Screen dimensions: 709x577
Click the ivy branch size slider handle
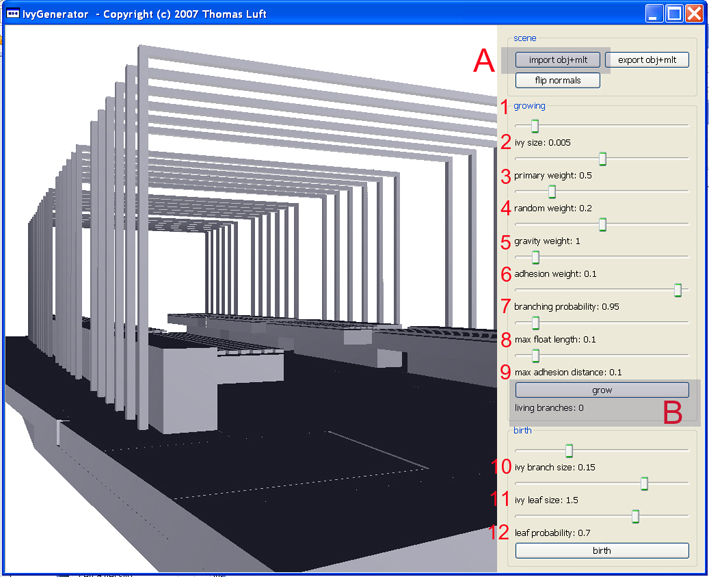569,451
